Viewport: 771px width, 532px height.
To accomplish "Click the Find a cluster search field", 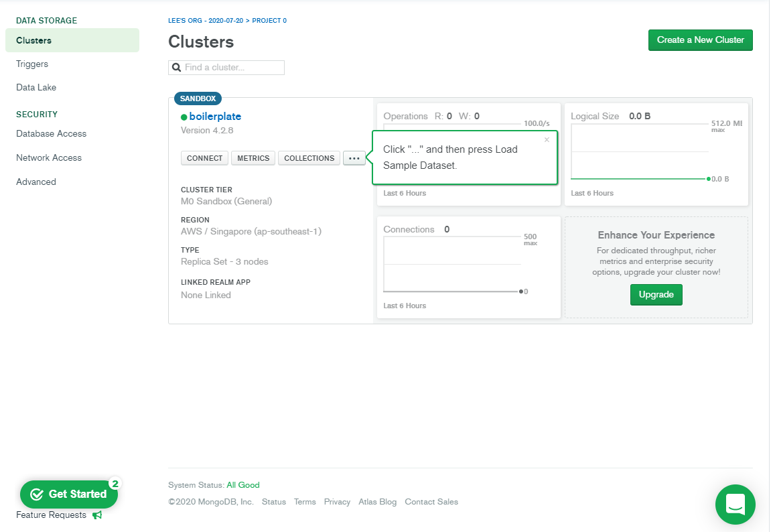I will pos(226,68).
